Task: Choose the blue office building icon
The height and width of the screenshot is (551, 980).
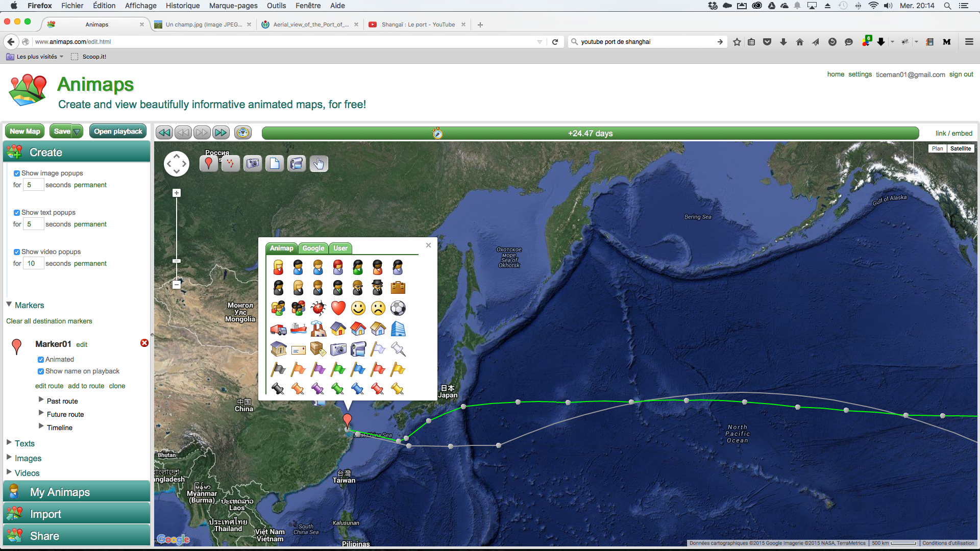Action: point(398,329)
